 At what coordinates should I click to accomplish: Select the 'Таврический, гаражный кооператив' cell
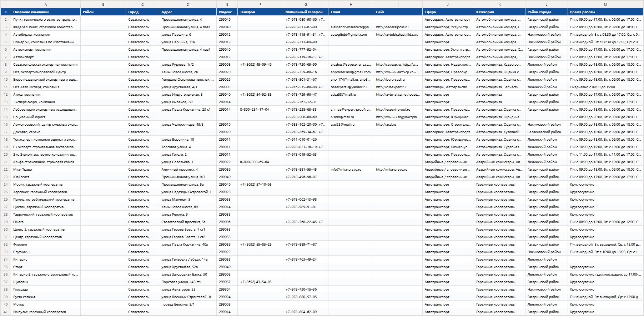(46, 215)
